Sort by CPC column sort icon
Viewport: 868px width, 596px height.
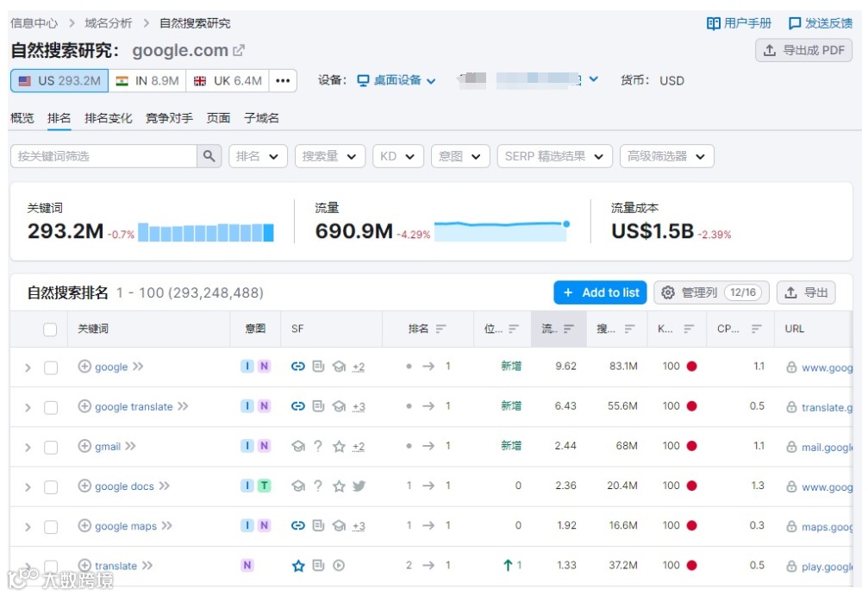(x=756, y=329)
